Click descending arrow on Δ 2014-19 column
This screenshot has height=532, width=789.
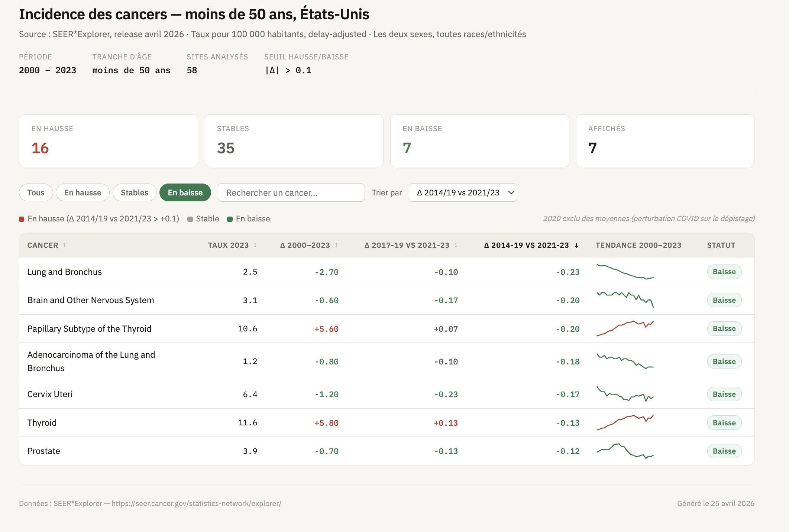(576, 245)
